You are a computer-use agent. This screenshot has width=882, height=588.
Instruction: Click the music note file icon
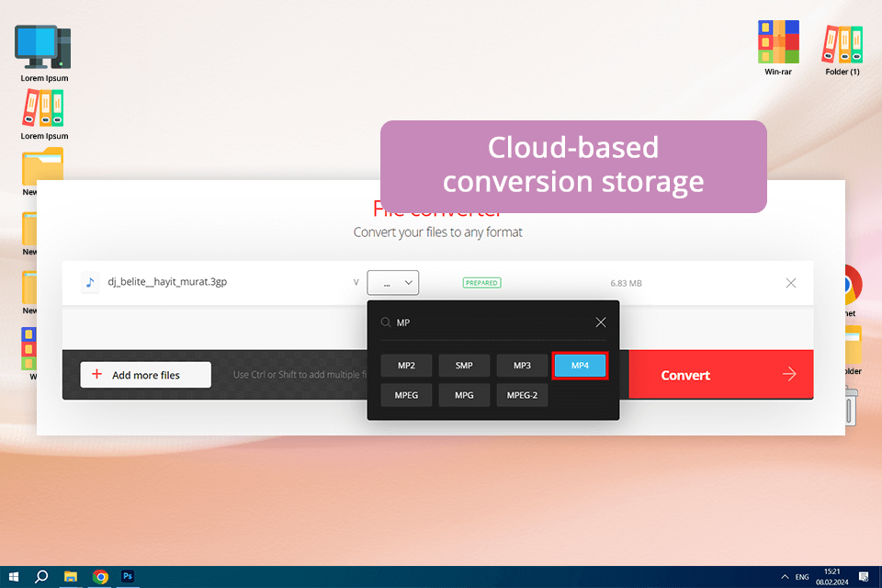[x=90, y=282]
